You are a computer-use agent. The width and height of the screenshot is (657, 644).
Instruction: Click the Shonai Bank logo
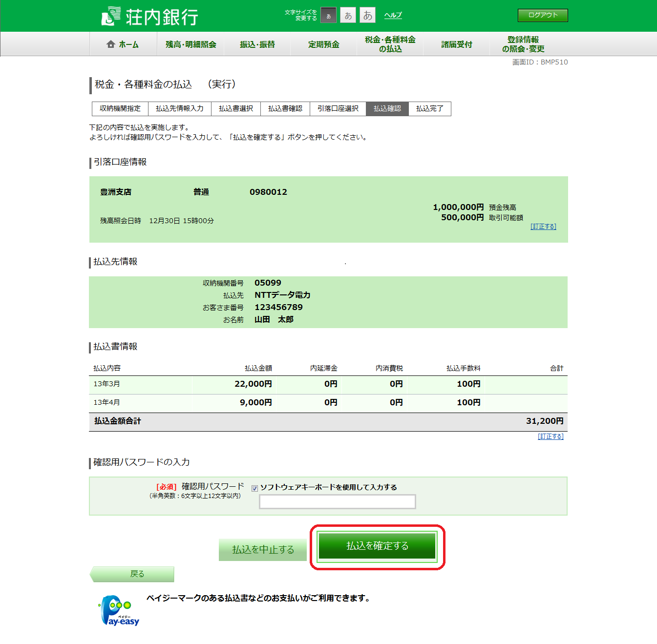[x=149, y=17]
